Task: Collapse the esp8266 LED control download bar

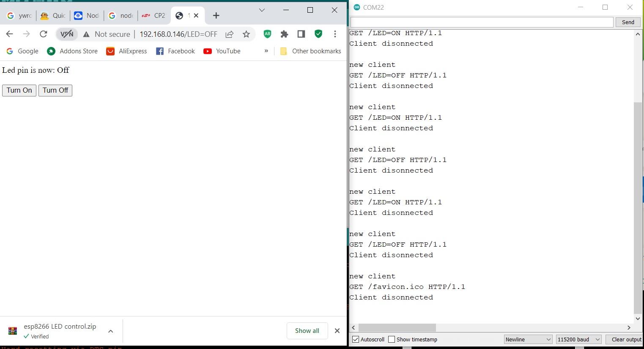Action: click(x=110, y=331)
